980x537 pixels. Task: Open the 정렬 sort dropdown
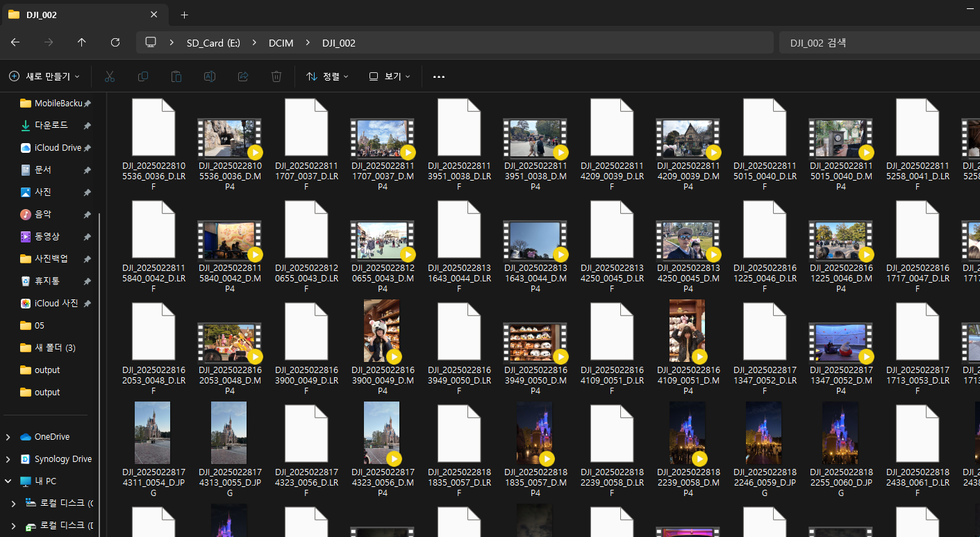(x=327, y=76)
